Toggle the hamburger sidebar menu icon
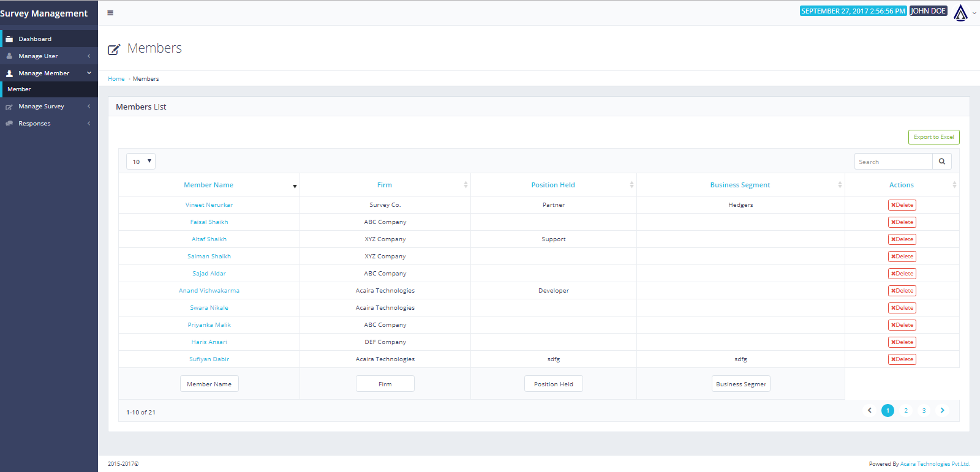Screen dimensions: 980x472 110,13
